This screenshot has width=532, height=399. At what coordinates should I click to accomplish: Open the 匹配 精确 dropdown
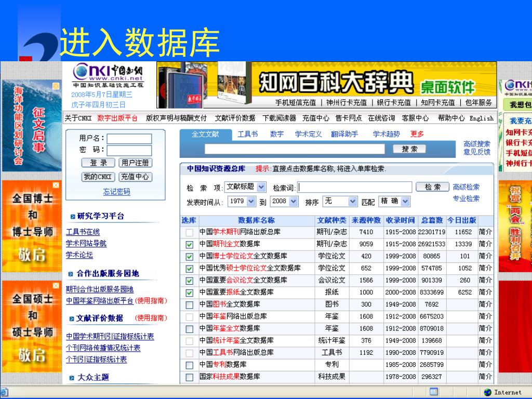pos(394,201)
